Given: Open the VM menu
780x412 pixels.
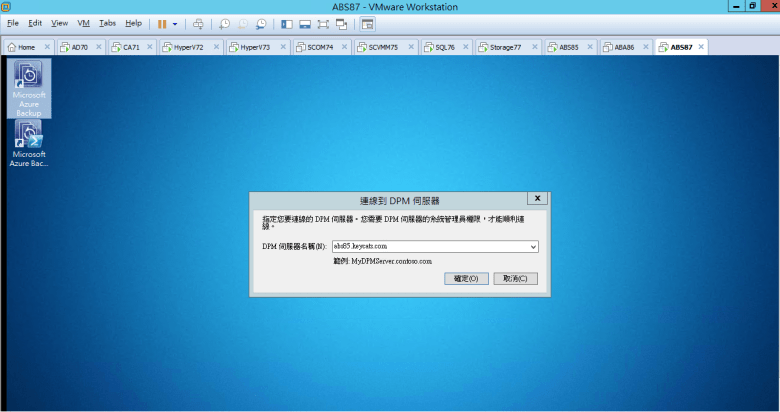Looking at the screenshot, I should [x=84, y=23].
